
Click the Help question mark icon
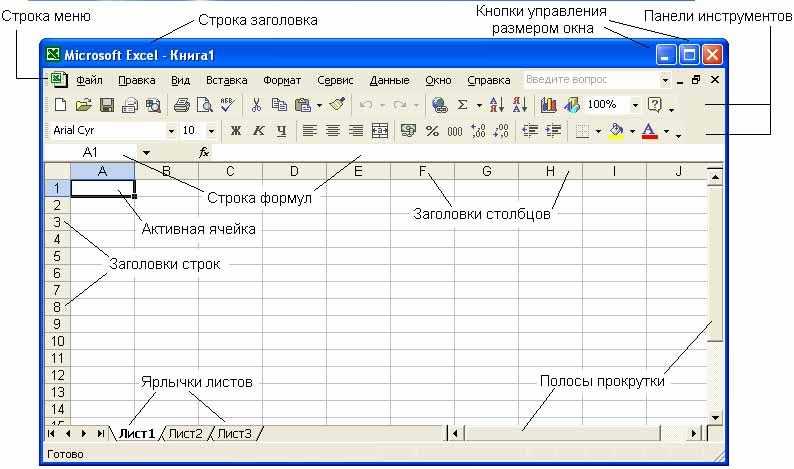click(654, 105)
